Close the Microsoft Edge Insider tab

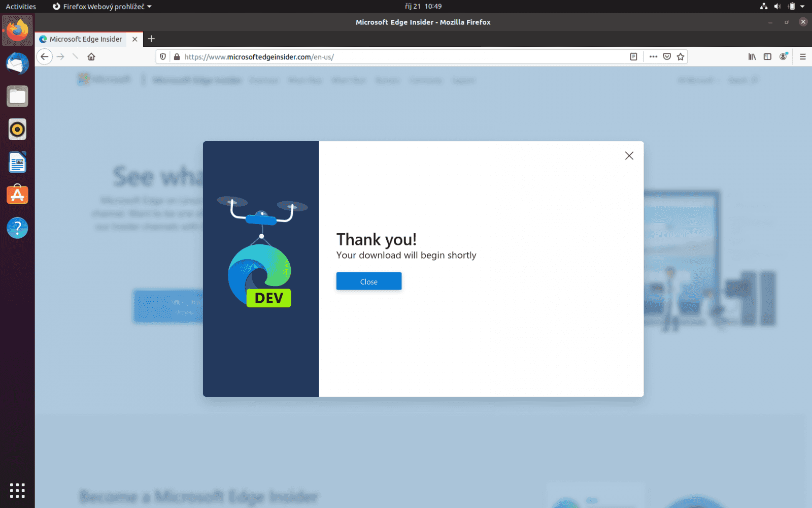134,39
